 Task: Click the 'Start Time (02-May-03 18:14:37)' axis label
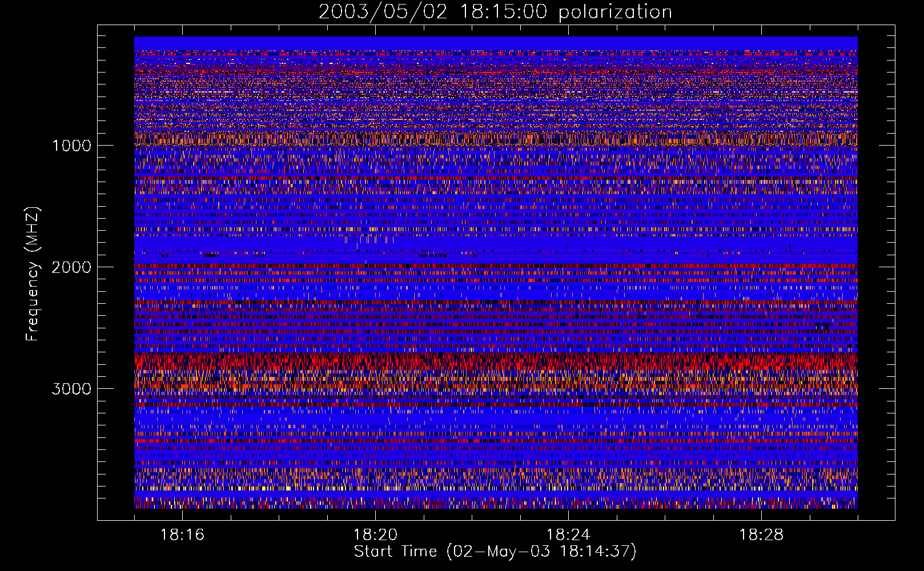tap(495, 552)
